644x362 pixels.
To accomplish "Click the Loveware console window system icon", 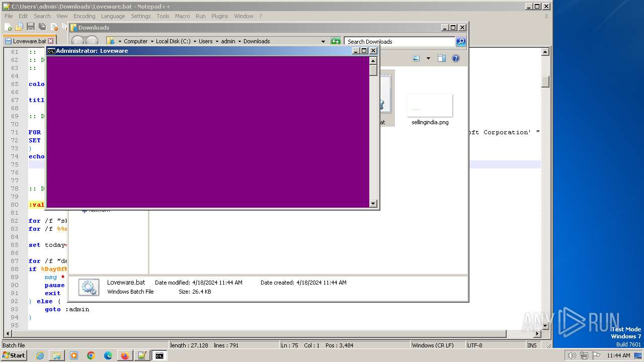I will click(51, 51).
